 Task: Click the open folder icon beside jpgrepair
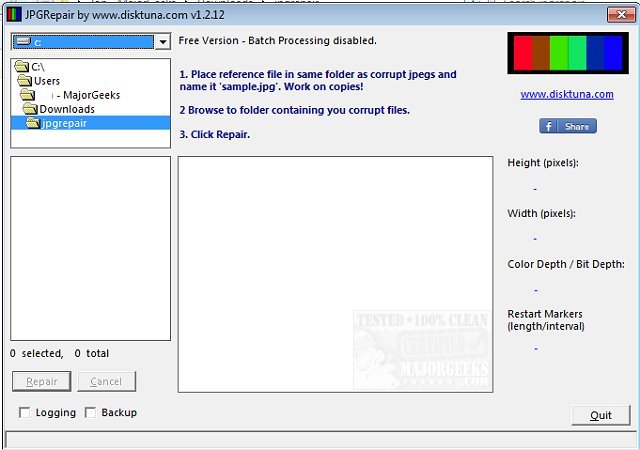click(x=33, y=123)
